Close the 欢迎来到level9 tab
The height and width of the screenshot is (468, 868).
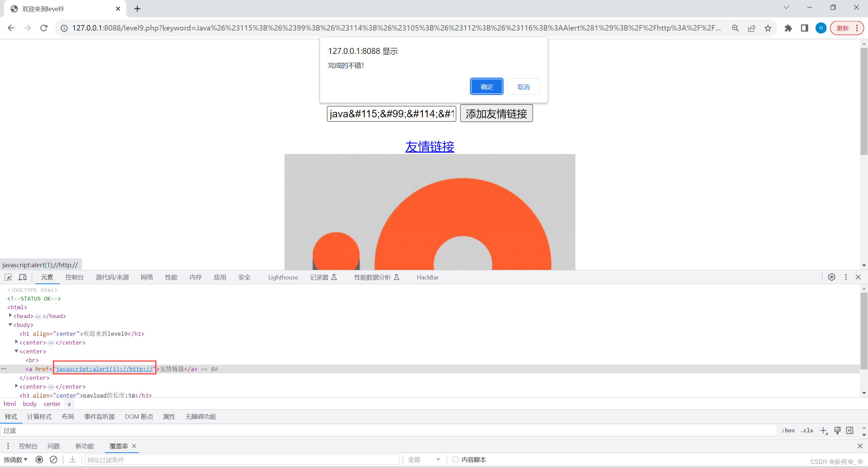point(118,9)
